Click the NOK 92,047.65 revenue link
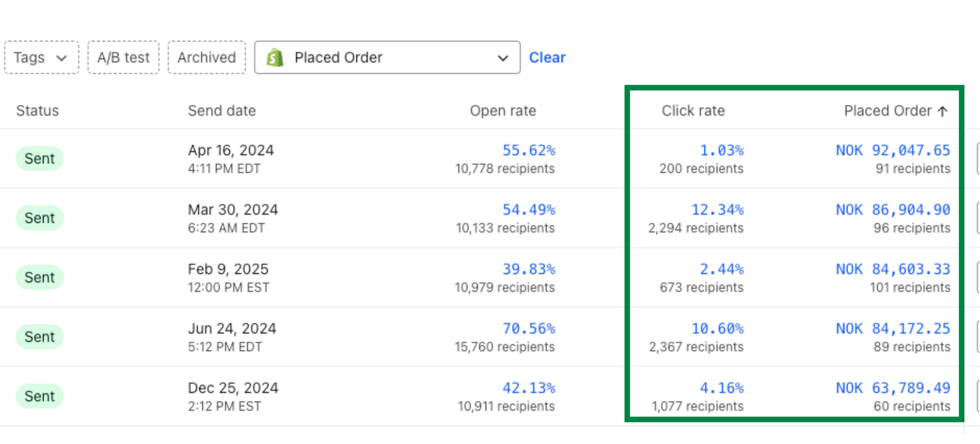This screenshot has width=980, height=444. pyautogui.click(x=892, y=150)
